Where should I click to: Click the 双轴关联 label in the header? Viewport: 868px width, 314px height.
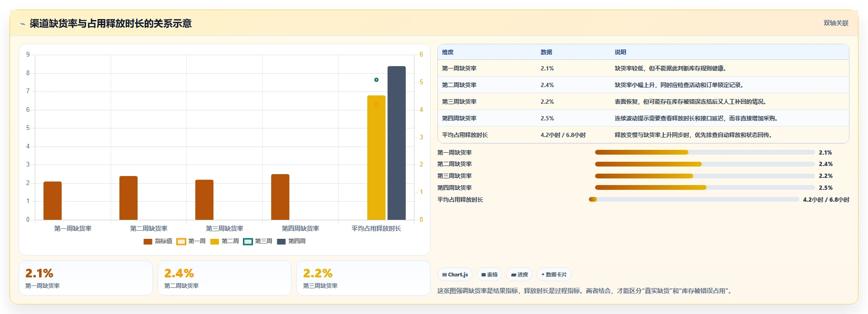836,23
